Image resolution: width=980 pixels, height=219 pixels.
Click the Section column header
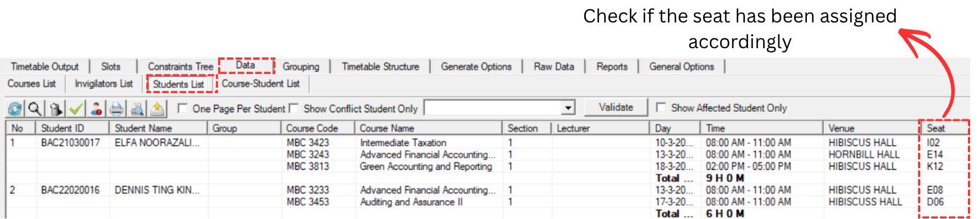coord(527,128)
